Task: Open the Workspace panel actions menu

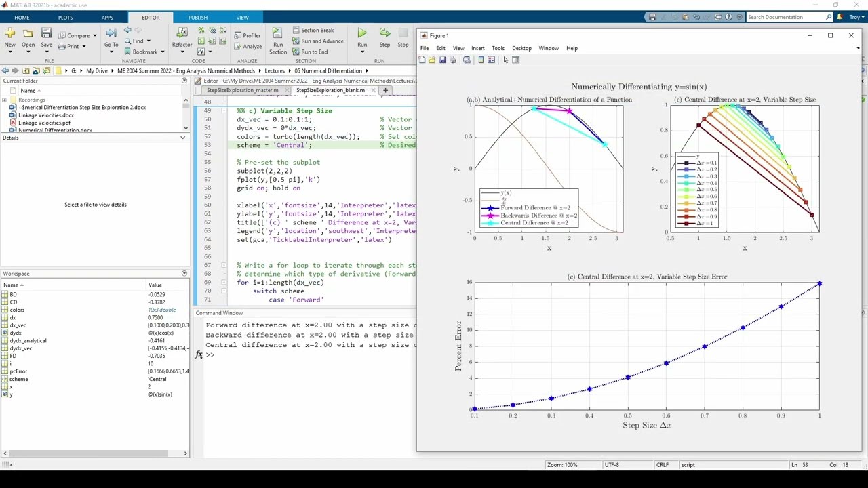Action: pyautogui.click(x=184, y=274)
